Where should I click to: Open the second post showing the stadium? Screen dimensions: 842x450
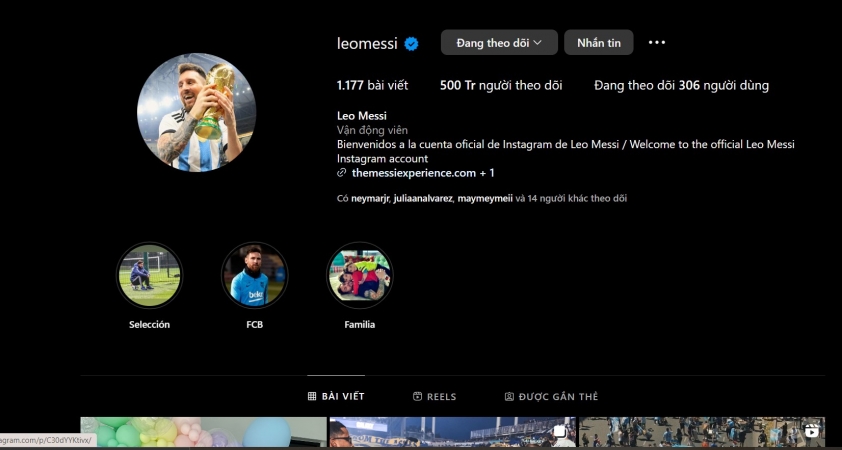pos(452,432)
